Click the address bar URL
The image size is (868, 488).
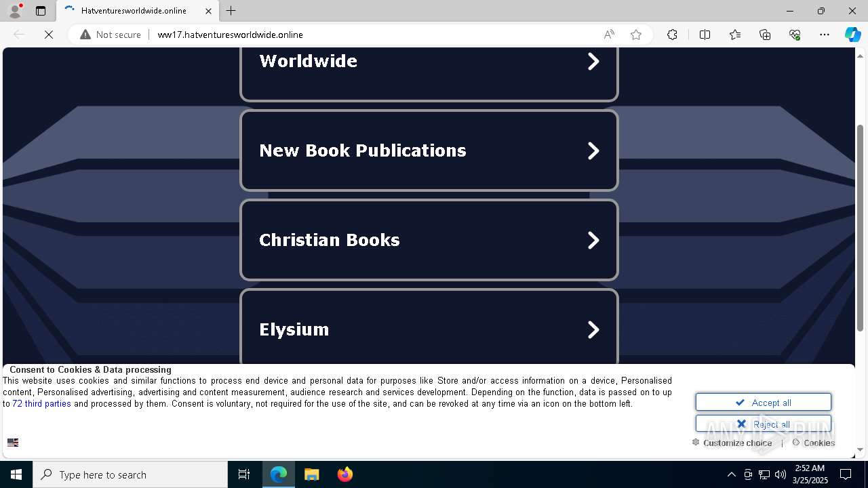[x=231, y=35]
